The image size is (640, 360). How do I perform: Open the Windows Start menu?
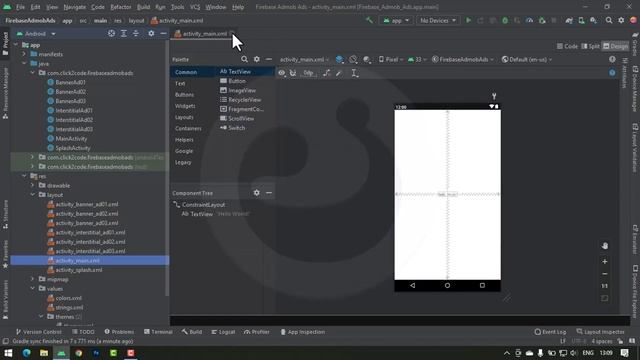click(8, 353)
